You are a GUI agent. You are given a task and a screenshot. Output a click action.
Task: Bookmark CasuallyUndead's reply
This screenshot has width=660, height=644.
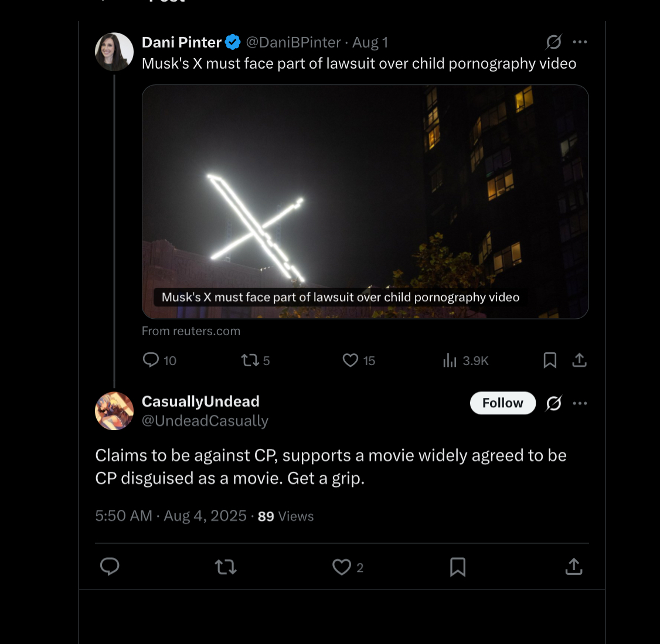(458, 567)
